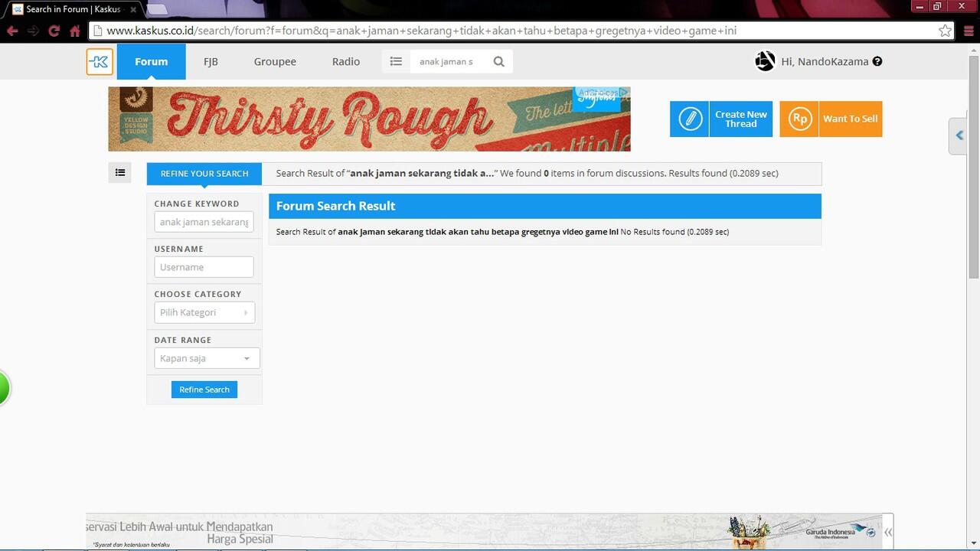Open the browser home page icon

tap(75, 31)
